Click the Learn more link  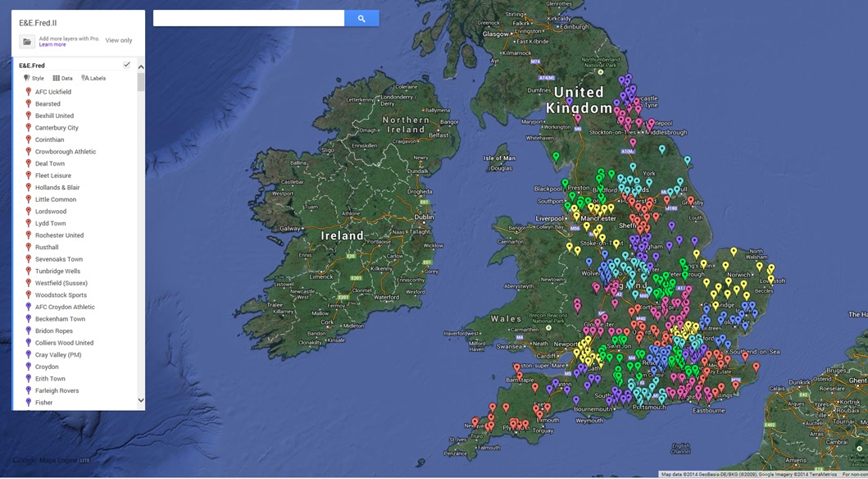click(x=52, y=45)
